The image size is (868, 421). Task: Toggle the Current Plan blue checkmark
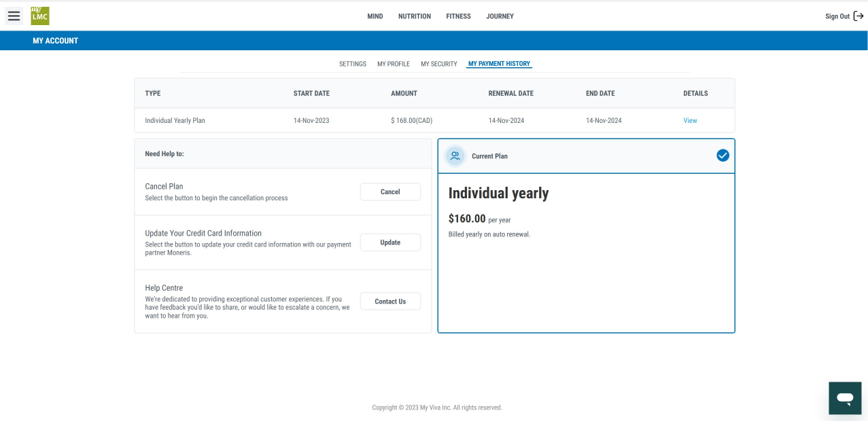pyautogui.click(x=723, y=155)
